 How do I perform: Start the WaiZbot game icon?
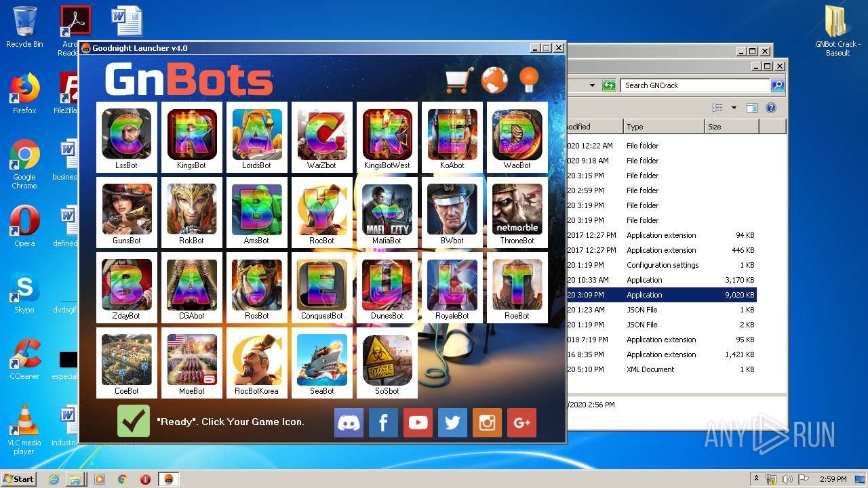coord(322,137)
